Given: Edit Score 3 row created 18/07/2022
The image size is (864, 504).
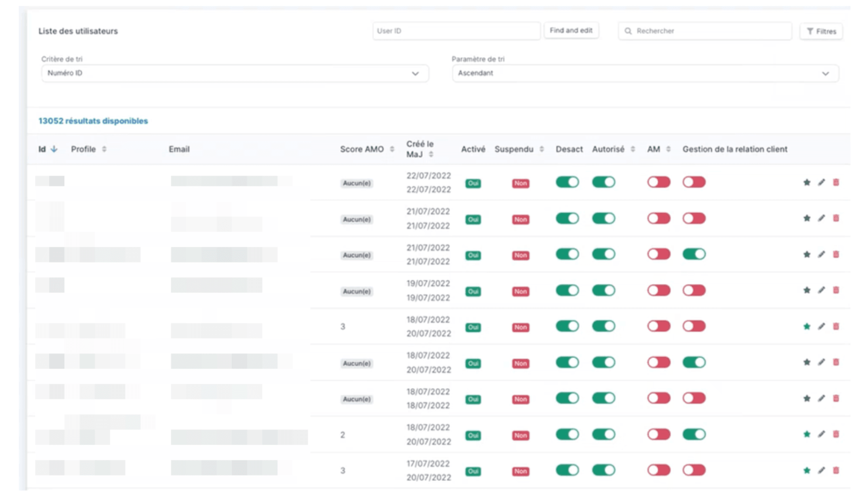Looking at the screenshot, I should (822, 326).
